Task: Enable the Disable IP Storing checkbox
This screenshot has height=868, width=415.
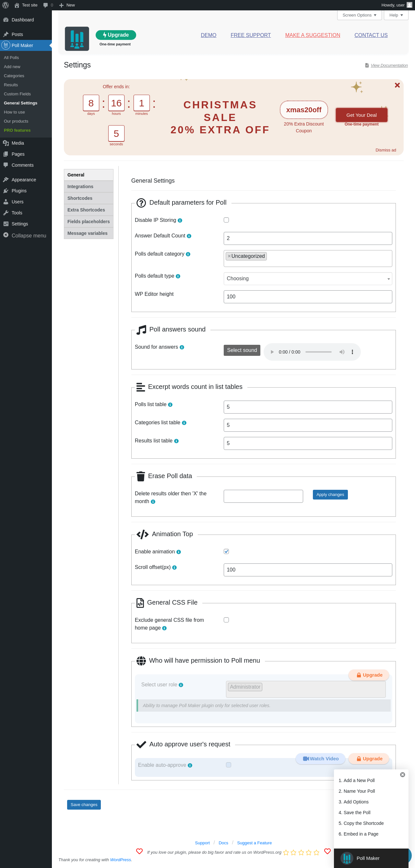Action: pos(226,220)
